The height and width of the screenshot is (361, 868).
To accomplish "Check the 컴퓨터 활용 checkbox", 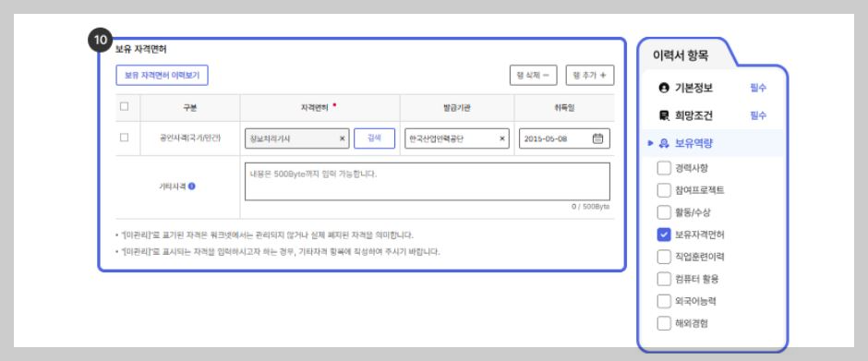I will pyautogui.click(x=664, y=279).
